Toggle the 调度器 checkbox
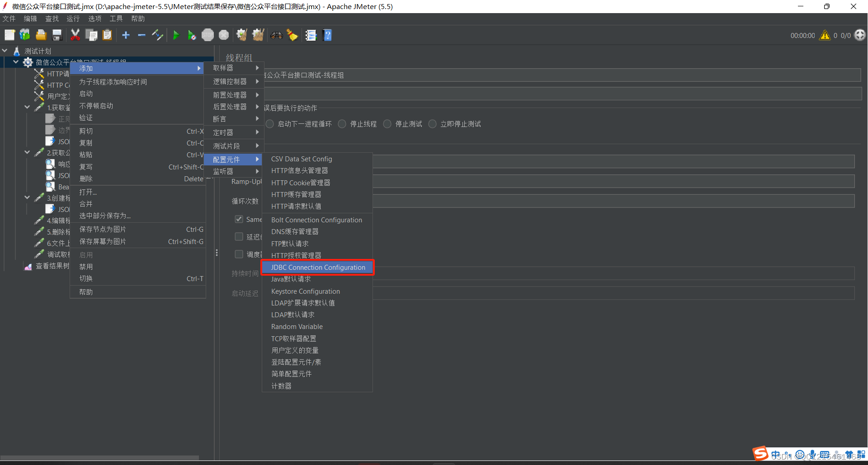This screenshot has height=465, width=868. 239,254
